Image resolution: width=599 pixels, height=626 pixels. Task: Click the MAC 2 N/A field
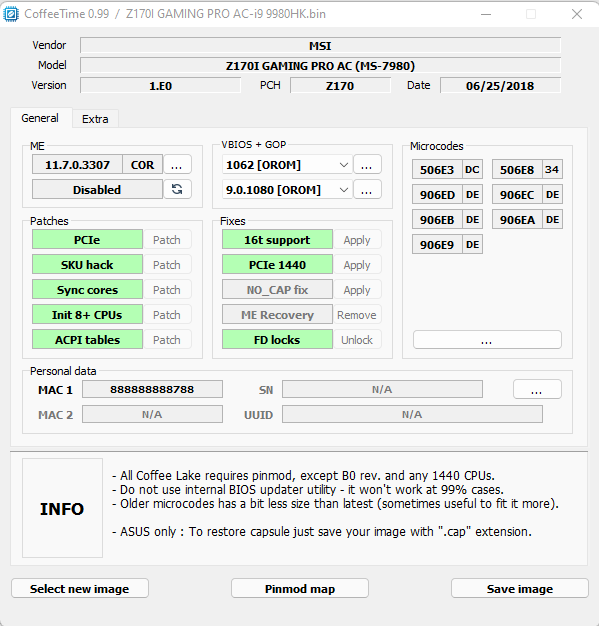pos(152,414)
